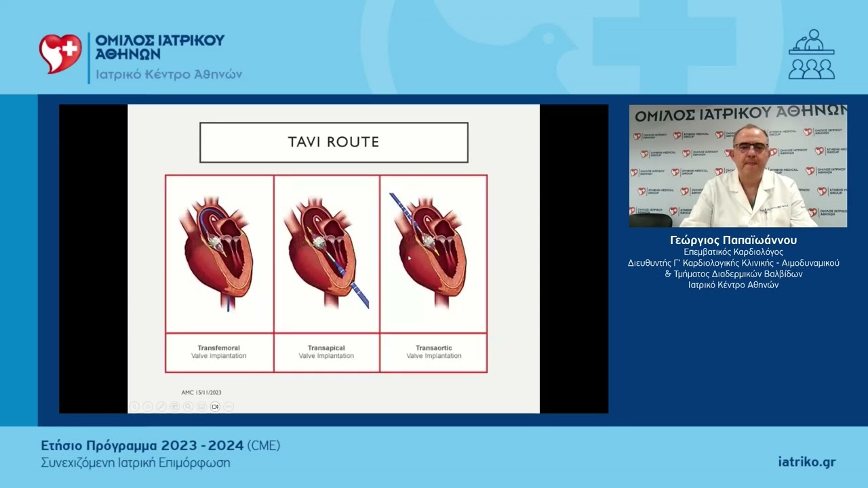Select the Transaortic valve implantation image
Viewport: 868px width, 488px height.
click(x=434, y=254)
